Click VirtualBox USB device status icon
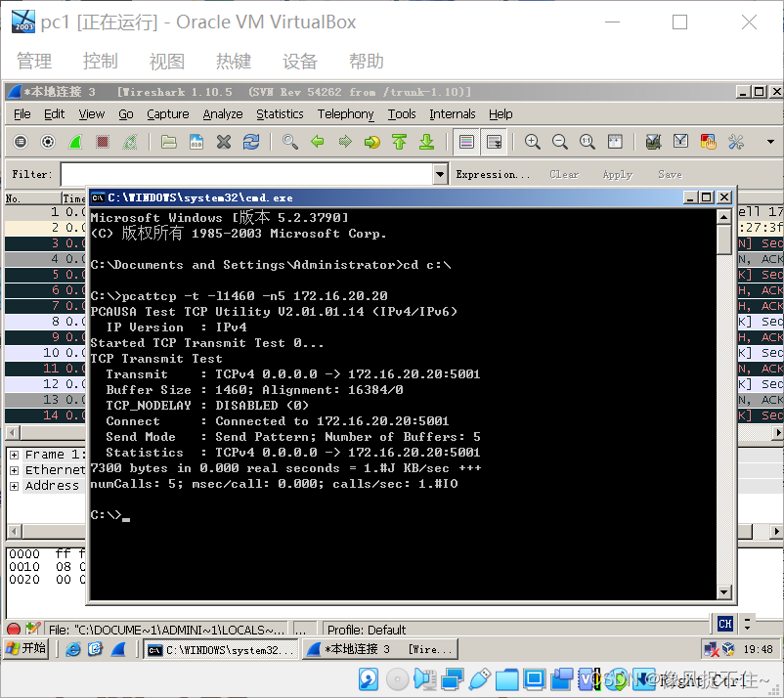Image resolution: width=784 pixels, height=698 pixels. (480, 679)
